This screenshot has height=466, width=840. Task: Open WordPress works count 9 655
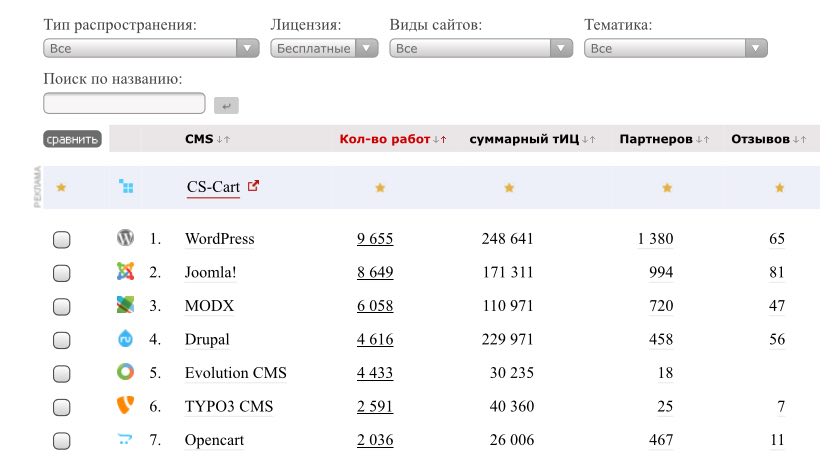375,239
